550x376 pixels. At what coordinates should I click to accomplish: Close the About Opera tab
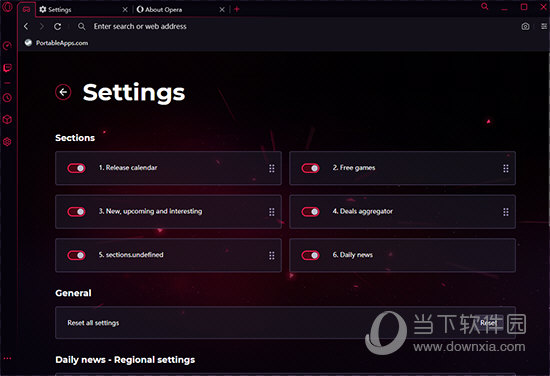pos(222,9)
